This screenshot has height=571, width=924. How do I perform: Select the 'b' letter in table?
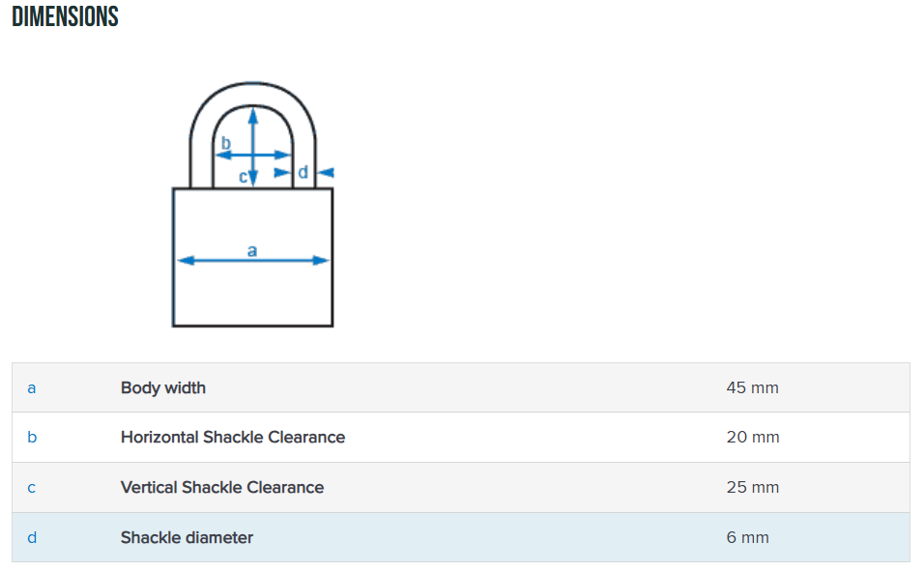tap(32, 438)
